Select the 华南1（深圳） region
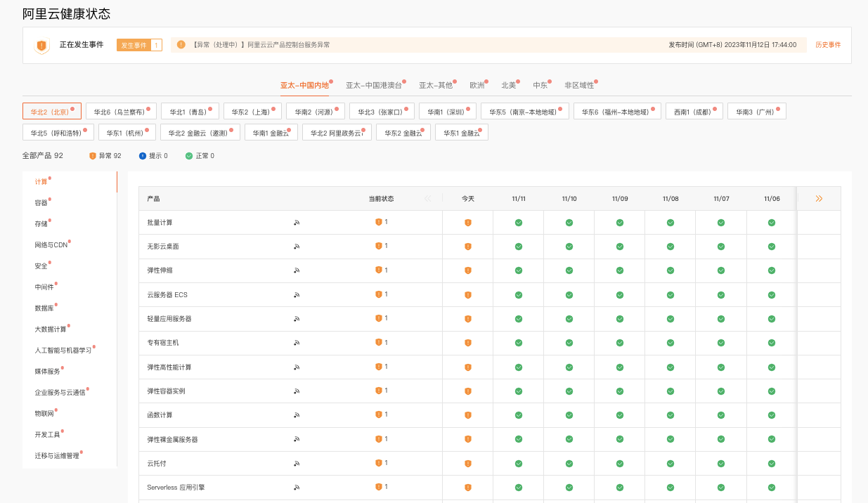868x503 pixels. click(x=448, y=112)
